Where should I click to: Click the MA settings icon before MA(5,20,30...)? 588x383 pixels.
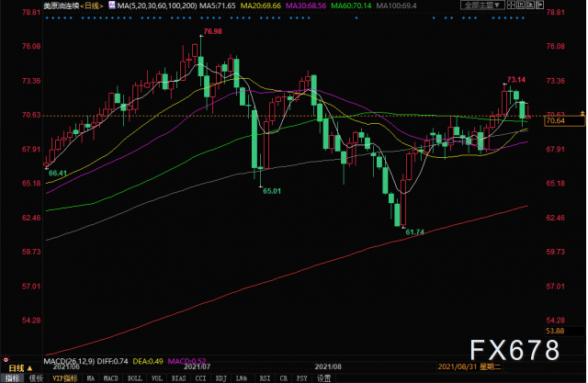(x=112, y=5)
